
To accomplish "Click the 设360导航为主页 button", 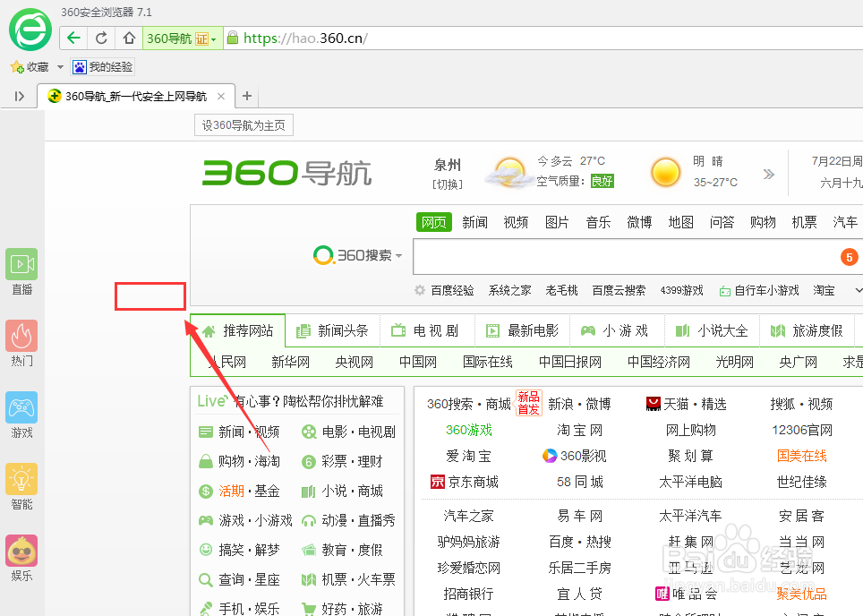I will pos(244,125).
